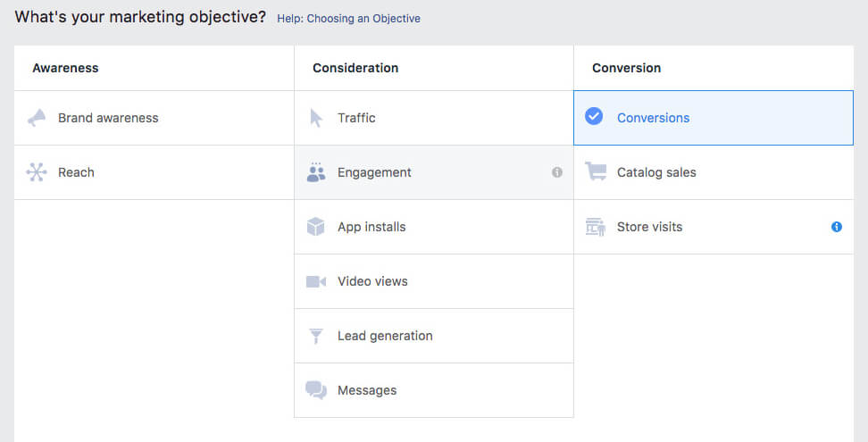868x442 pixels.
Task: Click the Store visits storefront icon
Action: click(x=596, y=227)
